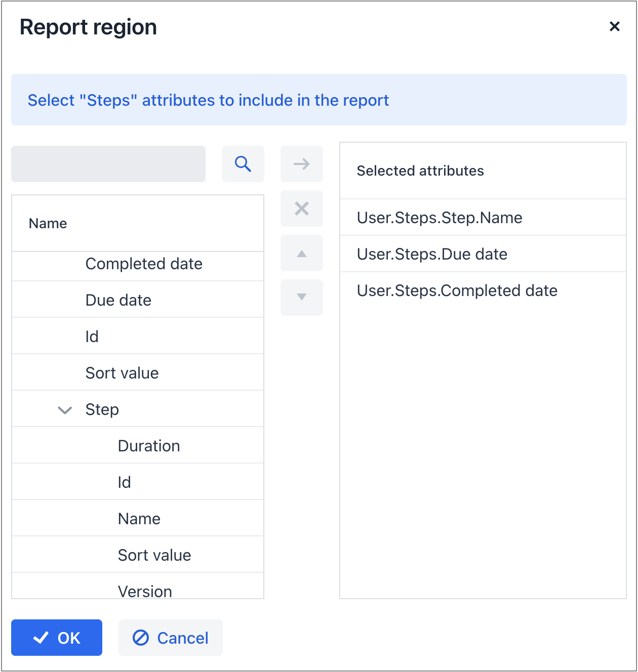Select Completed date in the attribute tree
This screenshot has width=638, height=672.
point(144,264)
